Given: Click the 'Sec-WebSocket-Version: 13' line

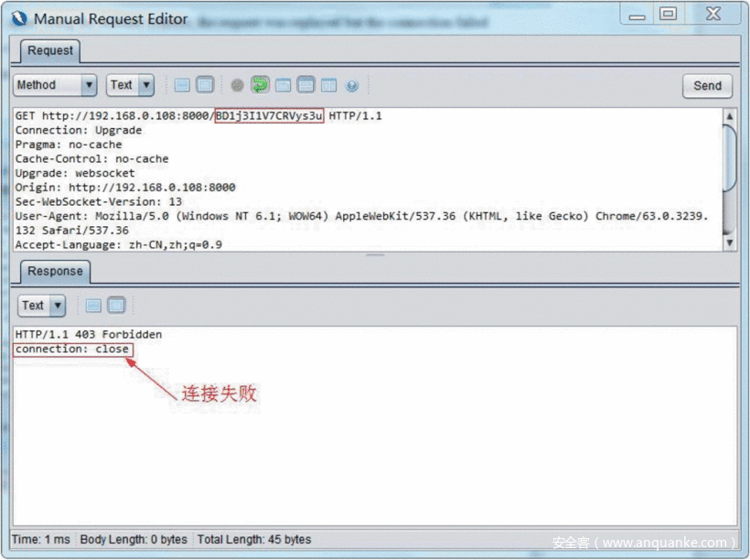Looking at the screenshot, I should [99, 202].
